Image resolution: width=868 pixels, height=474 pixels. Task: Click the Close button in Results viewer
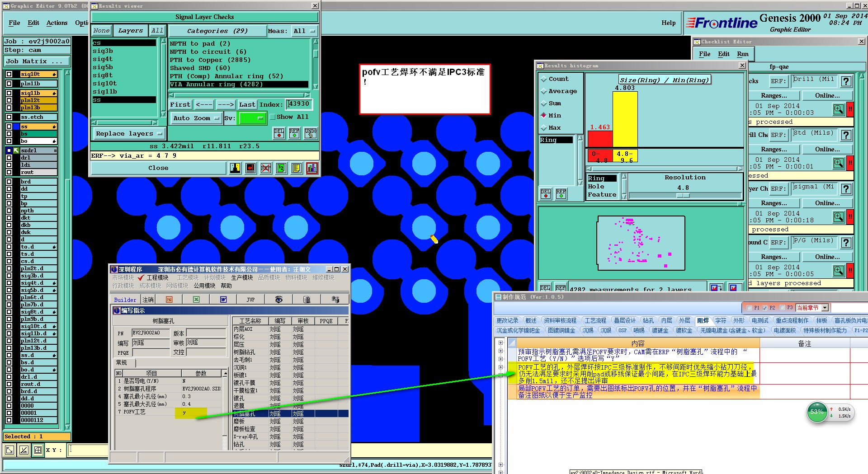pos(158,168)
